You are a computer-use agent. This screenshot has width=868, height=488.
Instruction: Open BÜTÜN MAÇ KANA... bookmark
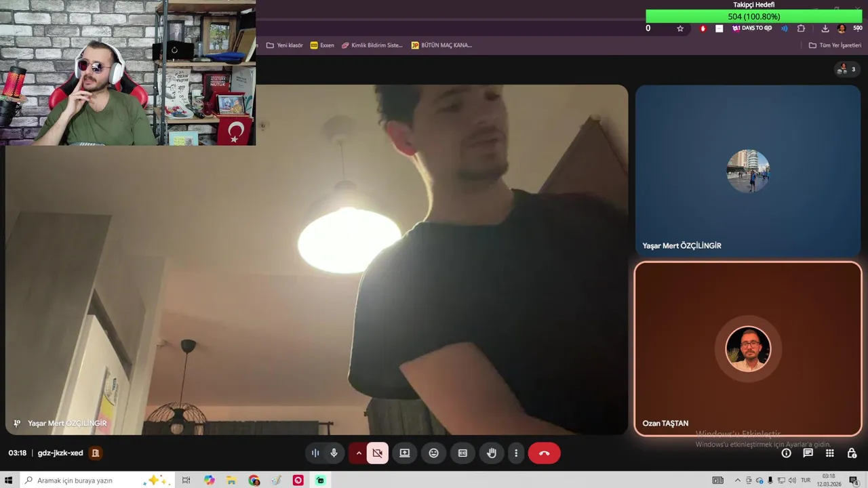click(441, 45)
